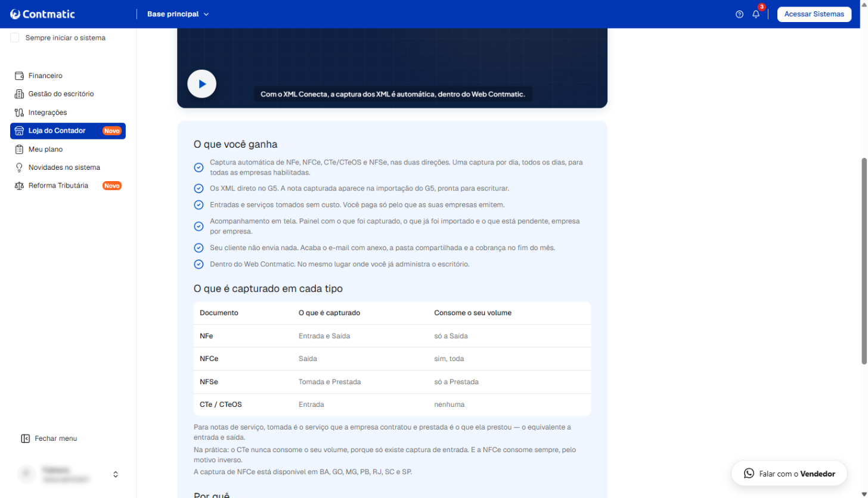Viewport: 868px width, 498px height.
Task: Open notifications bell with 3 alerts
Action: click(756, 14)
